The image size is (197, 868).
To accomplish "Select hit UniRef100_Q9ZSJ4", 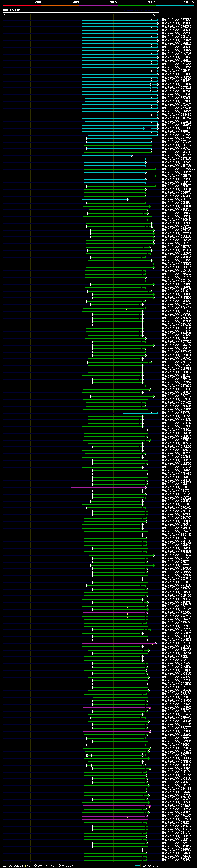I will 177,819.
